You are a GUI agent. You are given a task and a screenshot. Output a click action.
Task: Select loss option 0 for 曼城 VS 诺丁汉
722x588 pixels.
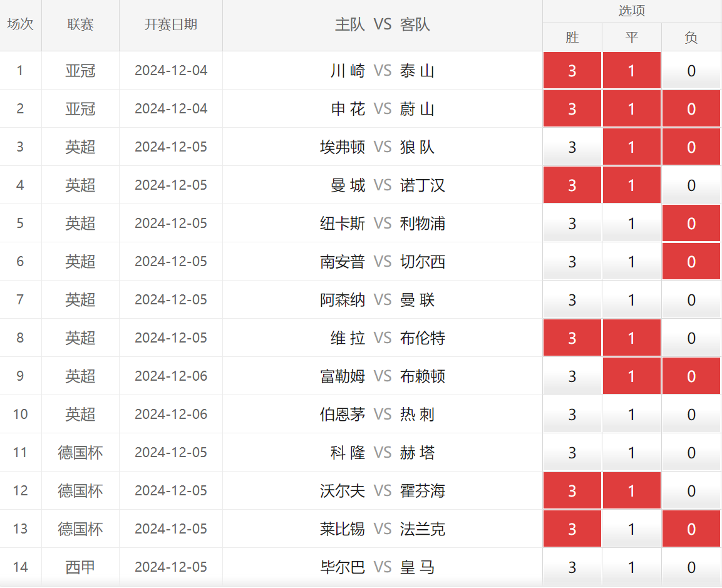(691, 185)
